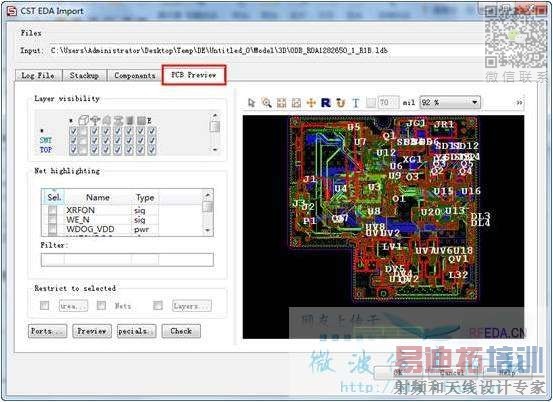Toggle the XRFON net selection checkbox
Screen dimensions: 553x402
(52, 210)
